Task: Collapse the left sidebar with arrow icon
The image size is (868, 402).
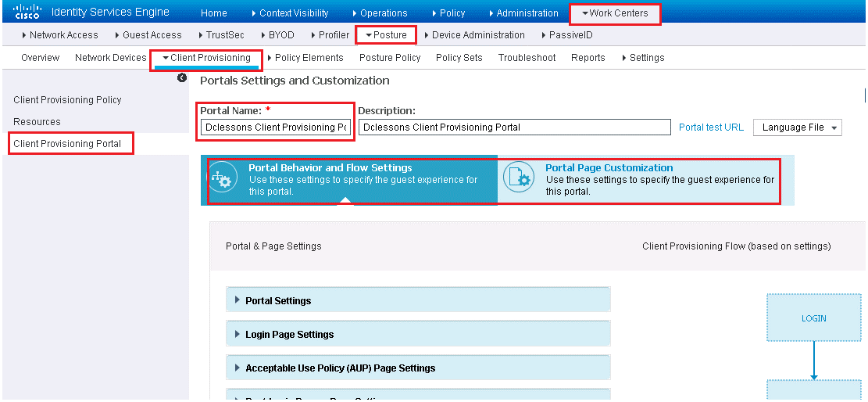Action: pos(181,78)
